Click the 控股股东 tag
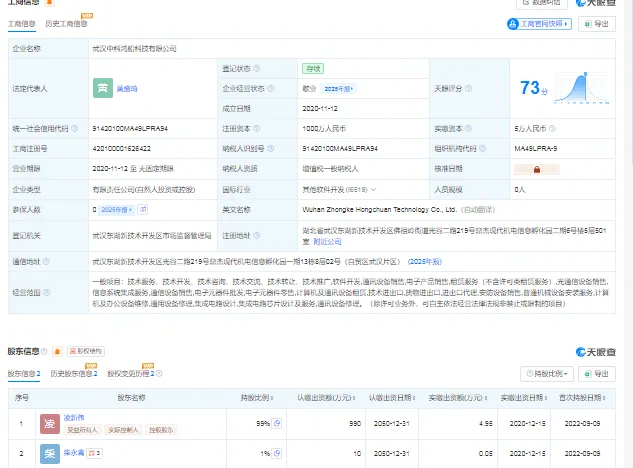 [x=161, y=430]
